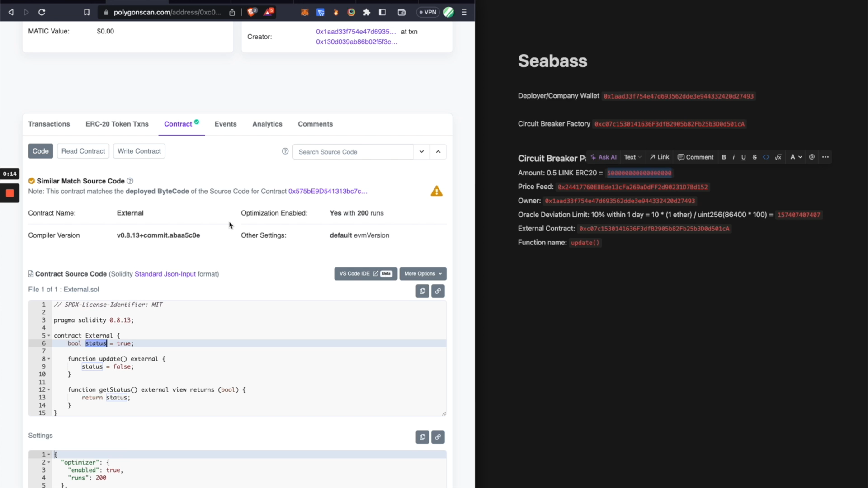Viewport: 868px width, 488px height.
Task: Open Brave Shields lion icon
Action: [x=252, y=12]
